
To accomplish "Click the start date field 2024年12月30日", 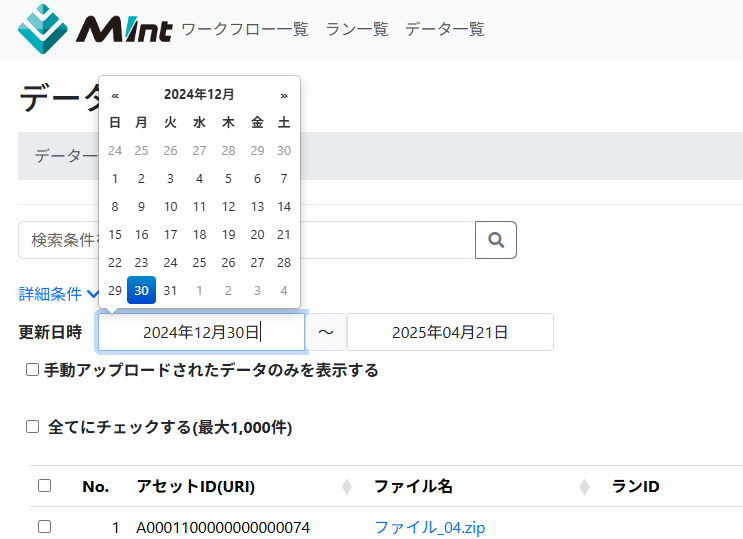I will (x=201, y=332).
